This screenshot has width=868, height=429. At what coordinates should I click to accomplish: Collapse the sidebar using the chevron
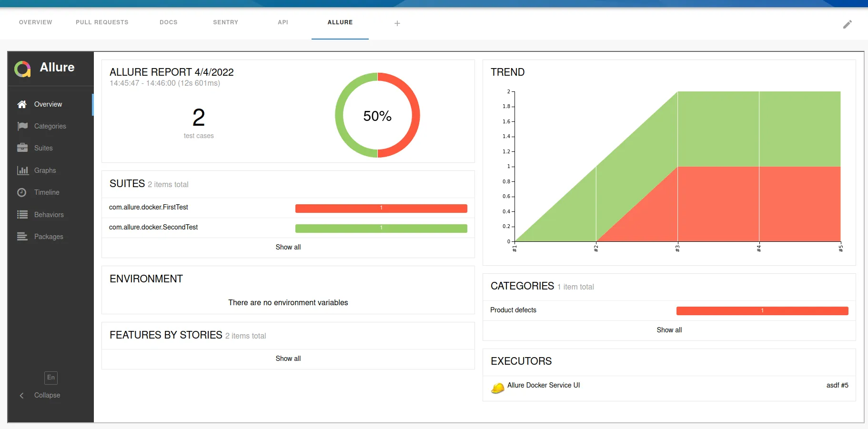[21, 395]
